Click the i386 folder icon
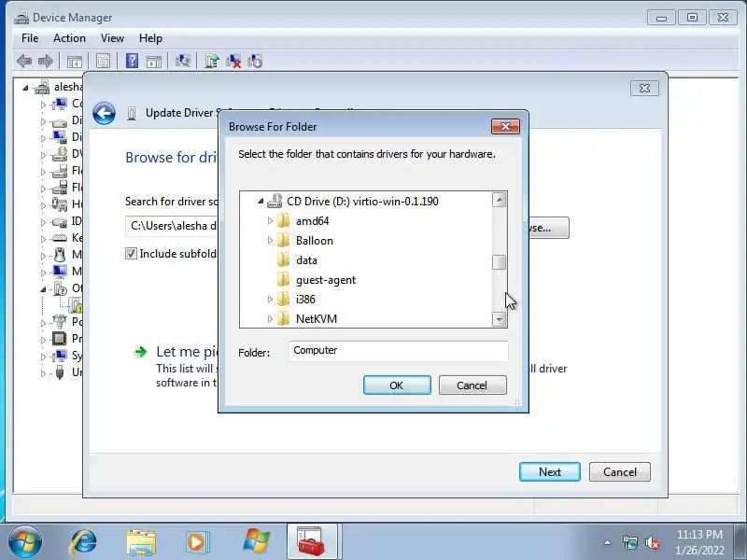 pos(283,299)
